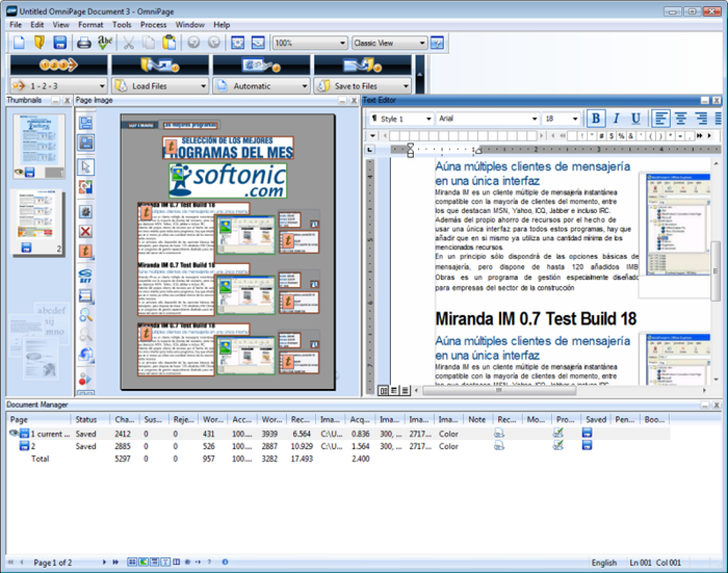This screenshot has height=573, width=728.
Task: Set left text alignment
Action: coord(660,118)
